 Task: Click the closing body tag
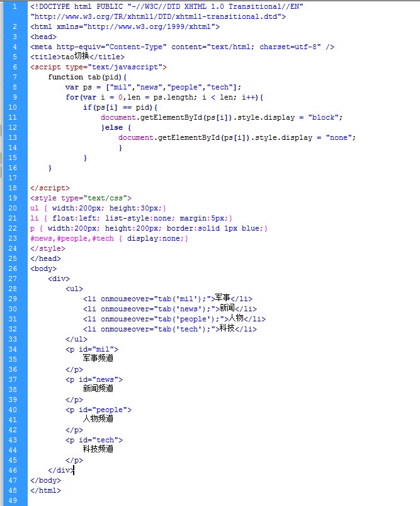45,481
